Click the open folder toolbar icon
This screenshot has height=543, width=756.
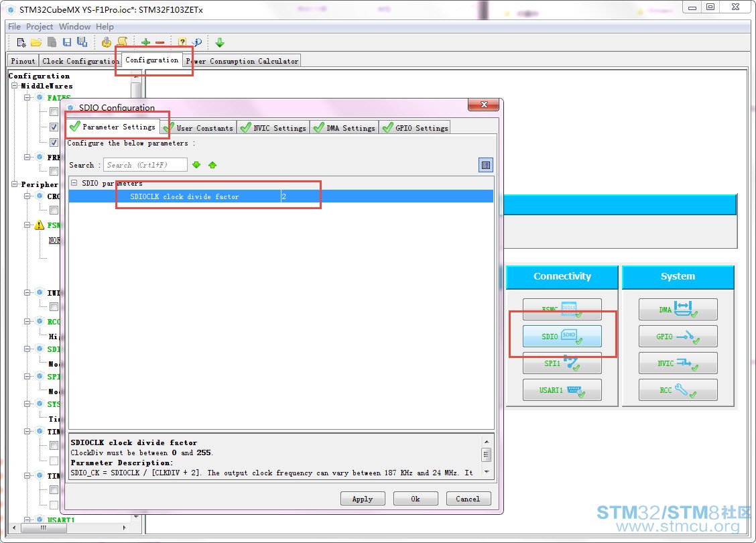(x=36, y=42)
